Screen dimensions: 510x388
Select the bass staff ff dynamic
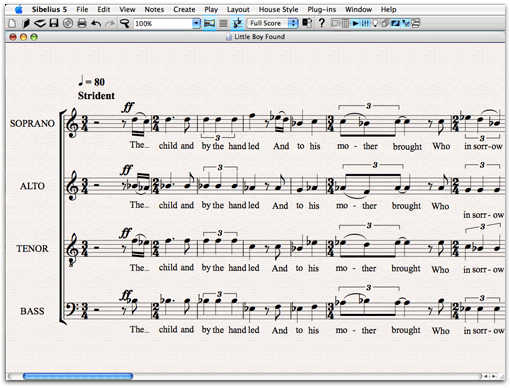click(x=126, y=295)
